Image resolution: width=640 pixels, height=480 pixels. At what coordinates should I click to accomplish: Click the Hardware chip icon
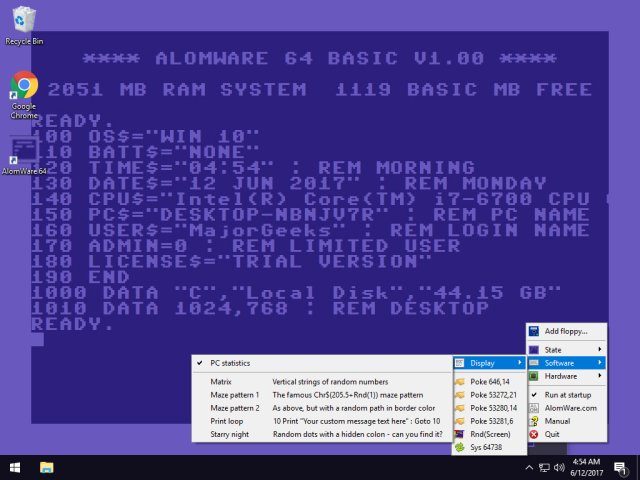pyautogui.click(x=533, y=376)
